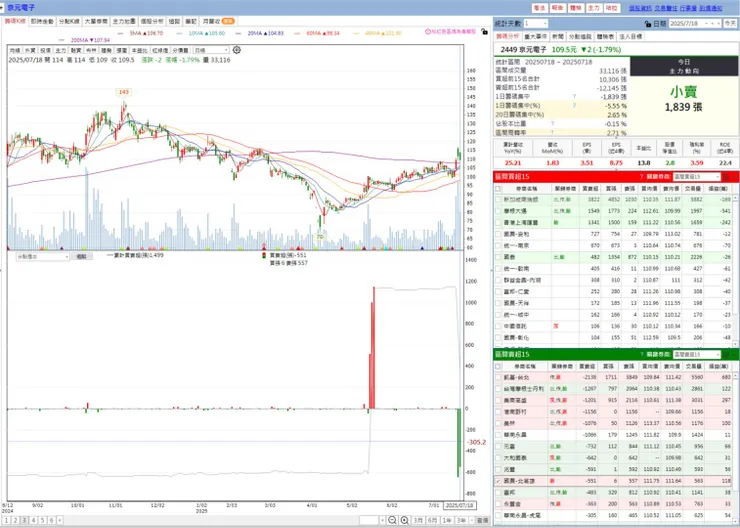Screen dimensions: 740x528
Task: Click the 143 high-price label on chart
Action: (x=124, y=92)
